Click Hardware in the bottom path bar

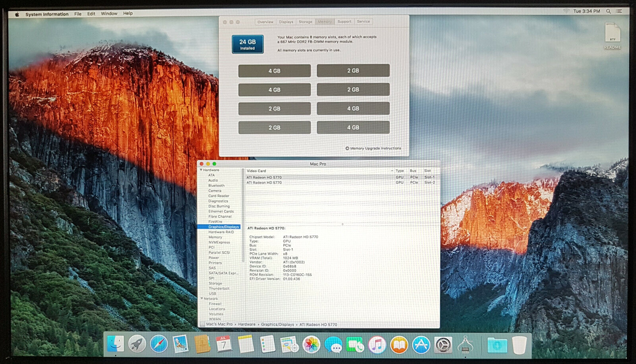coord(247,324)
